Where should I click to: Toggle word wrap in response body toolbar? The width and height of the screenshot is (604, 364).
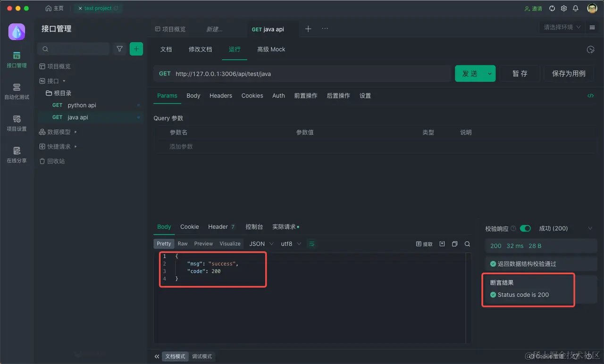pos(312,244)
